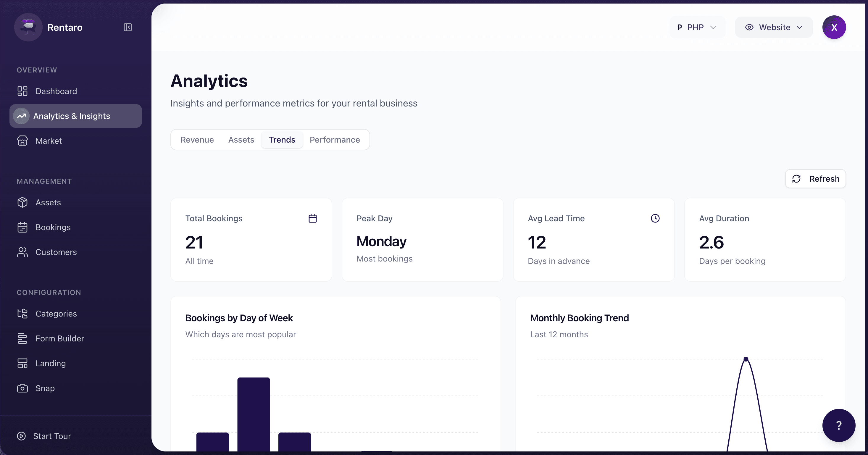Open the Snap tool in the sidebar

45,388
